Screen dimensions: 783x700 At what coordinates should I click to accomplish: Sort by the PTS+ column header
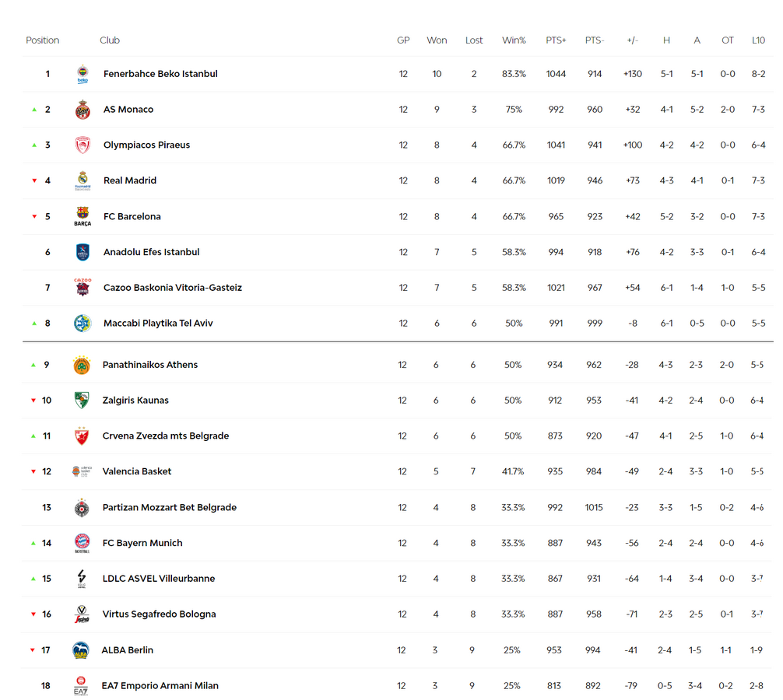coord(556,40)
